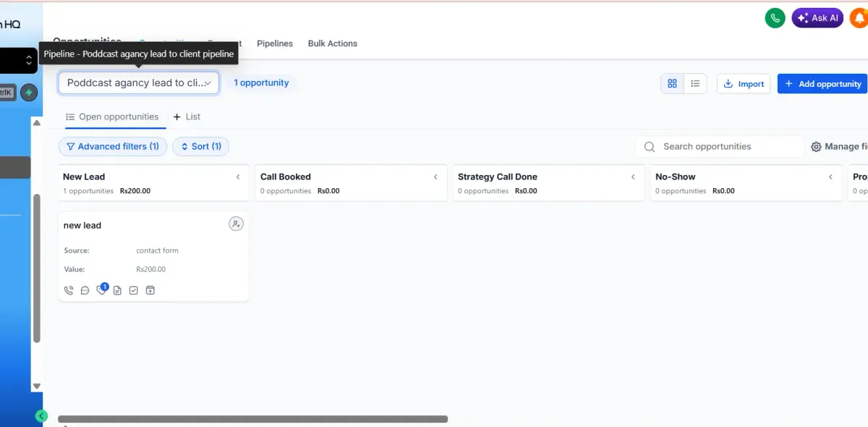Add a new List tab
The width and height of the screenshot is (868, 427).
[187, 117]
